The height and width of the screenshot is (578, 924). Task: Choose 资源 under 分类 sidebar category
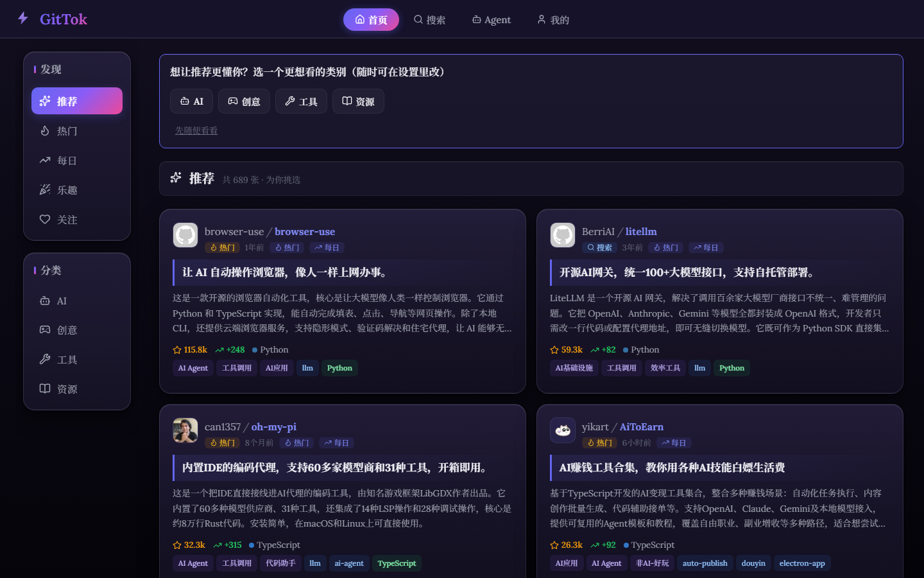coord(77,389)
